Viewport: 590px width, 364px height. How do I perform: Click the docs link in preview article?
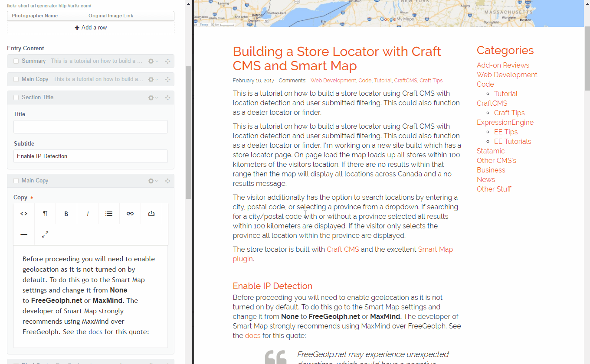(252, 335)
